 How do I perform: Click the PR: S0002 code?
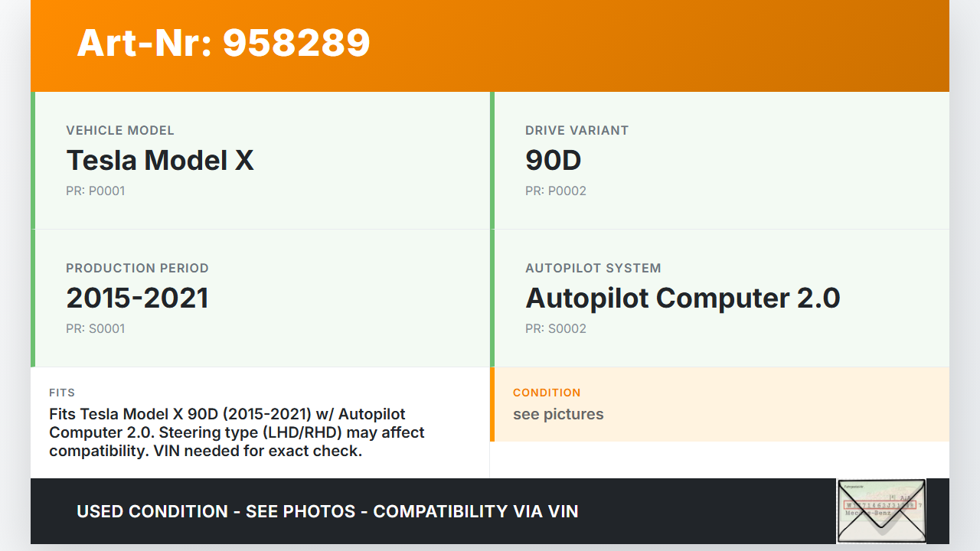555,329
